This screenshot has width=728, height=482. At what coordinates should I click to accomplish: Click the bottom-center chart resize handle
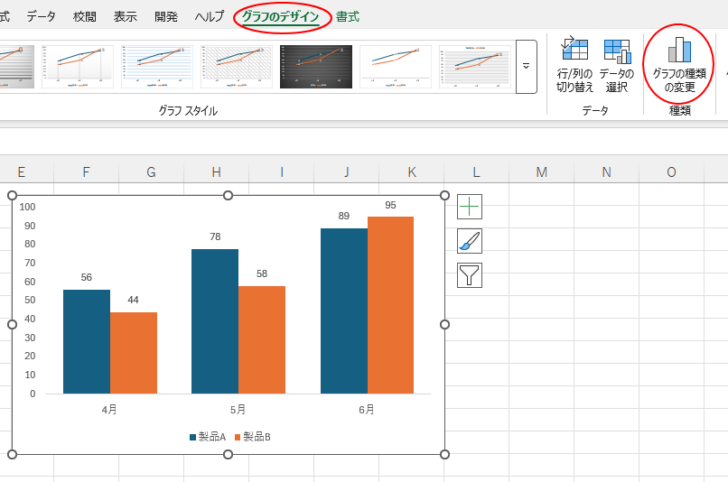pyautogui.click(x=228, y=455)
